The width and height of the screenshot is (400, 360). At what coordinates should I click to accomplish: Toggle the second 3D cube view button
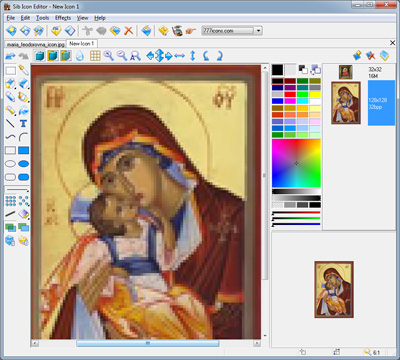click(x=53, y=56)
